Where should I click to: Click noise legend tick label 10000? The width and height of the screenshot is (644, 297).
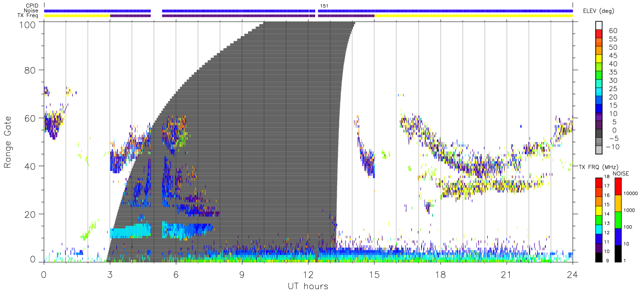click(x=632, y=194)
